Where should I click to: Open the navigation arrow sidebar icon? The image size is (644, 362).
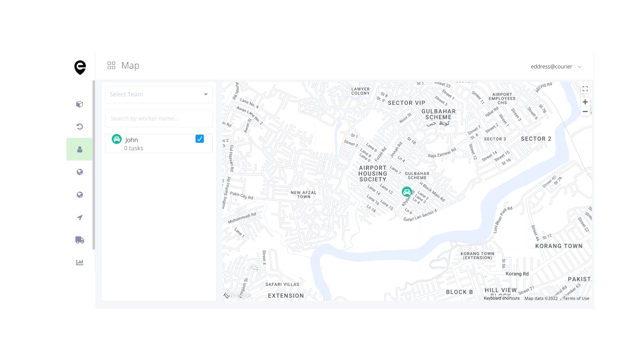point(79,218)
